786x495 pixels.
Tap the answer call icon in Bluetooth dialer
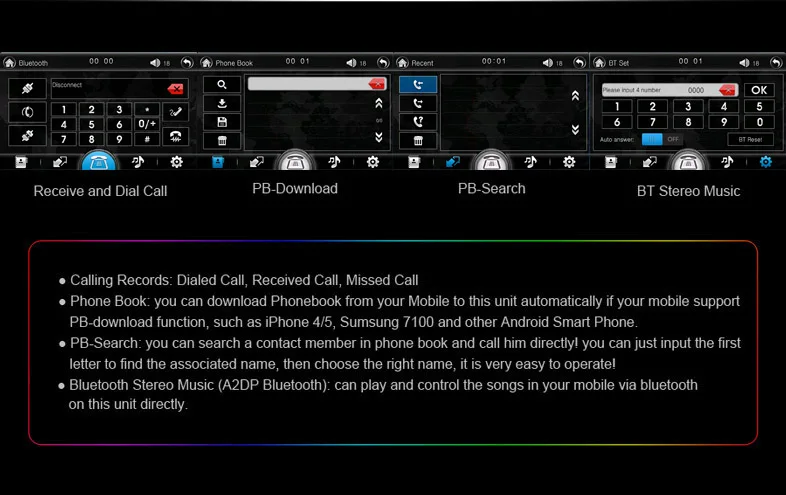[175, 112]
